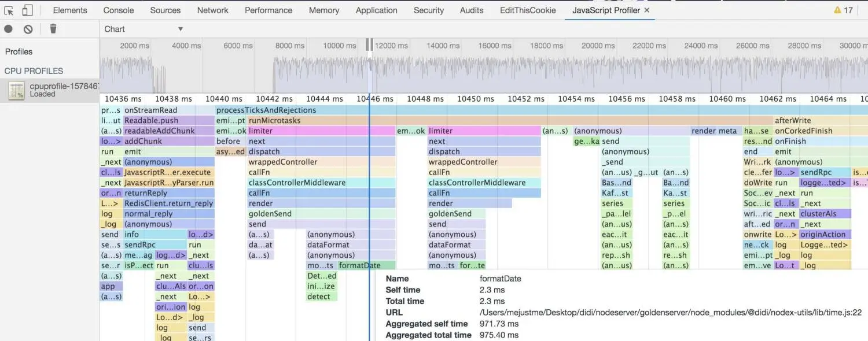Click the 10446 ms ruler label

click(x=375, y=99)
